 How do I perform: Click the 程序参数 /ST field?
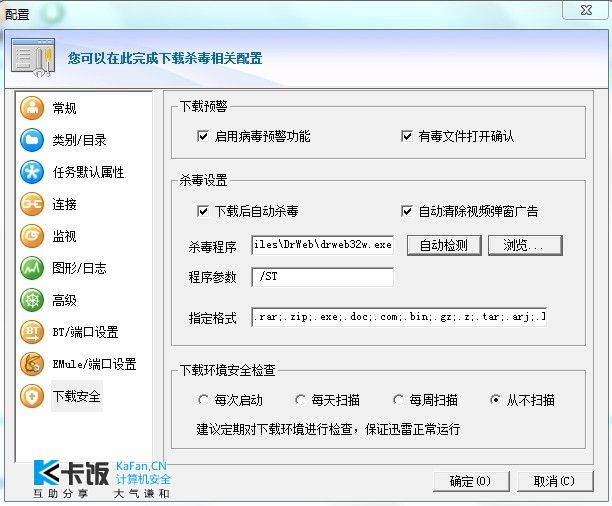point(322,277)
